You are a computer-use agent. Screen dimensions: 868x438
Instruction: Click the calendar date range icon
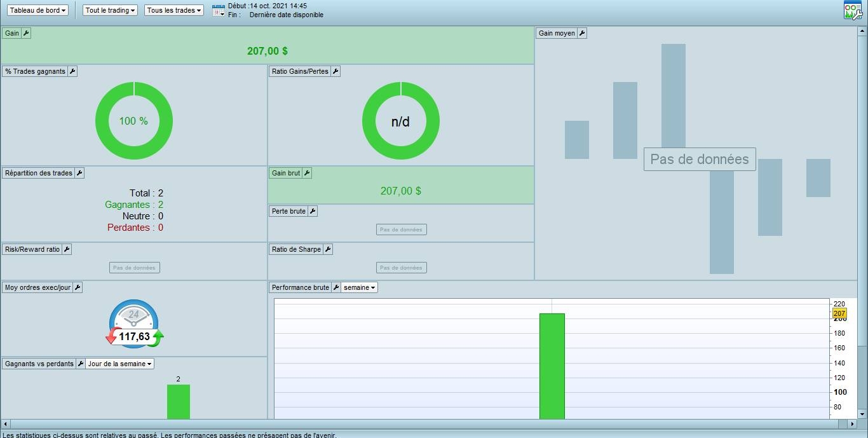tap(218, 10)
